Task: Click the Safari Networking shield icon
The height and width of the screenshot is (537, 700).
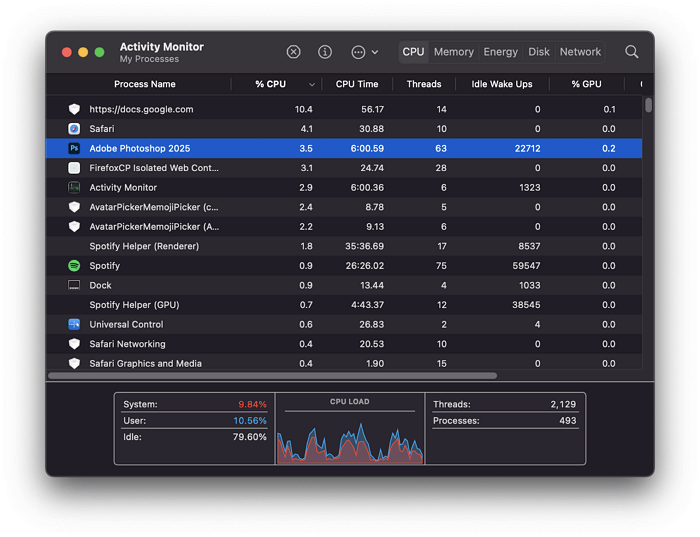Action: click(74, 344)
